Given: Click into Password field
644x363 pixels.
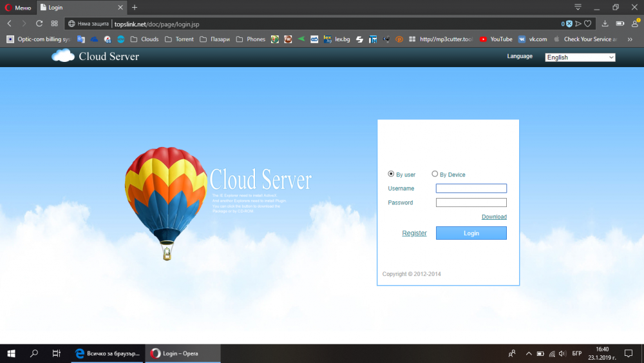Looking at the screenshot, I should pos(471,202).
